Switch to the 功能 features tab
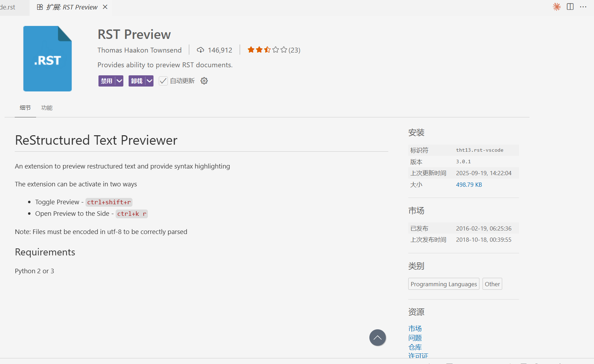Image resolution: width=594 pixels, height=364 pixels. click(x=47, y=108)
